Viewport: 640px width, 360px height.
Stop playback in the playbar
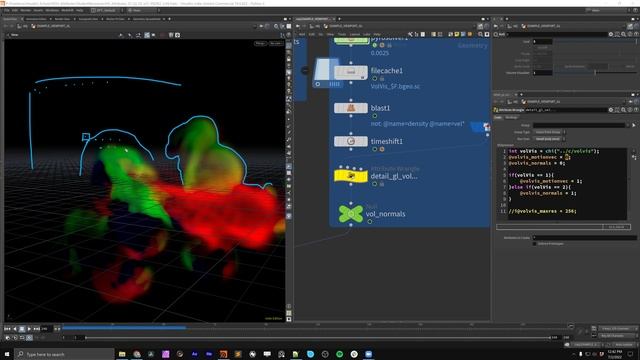pos(22,329)
